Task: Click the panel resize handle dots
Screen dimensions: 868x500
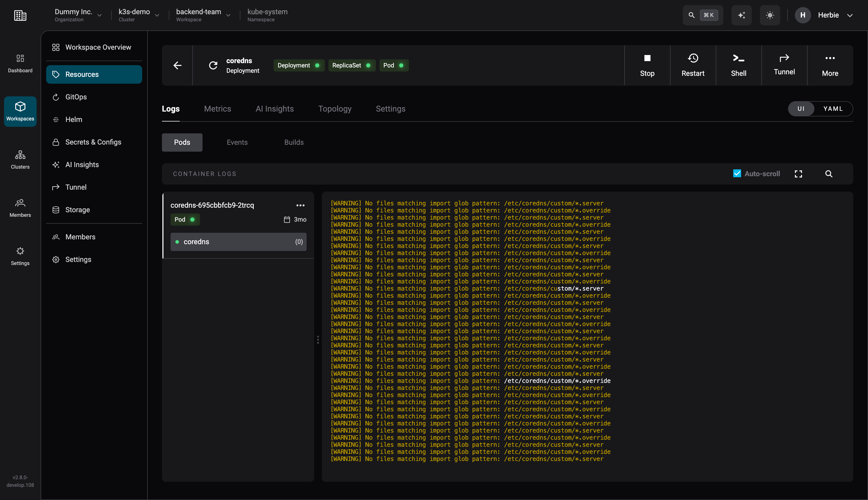Action: (318, 340)
